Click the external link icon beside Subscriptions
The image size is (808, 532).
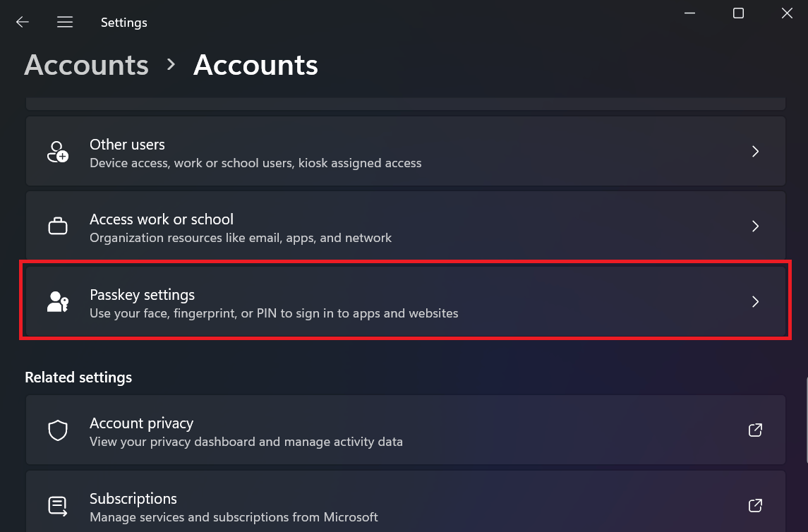coord(754,505)
